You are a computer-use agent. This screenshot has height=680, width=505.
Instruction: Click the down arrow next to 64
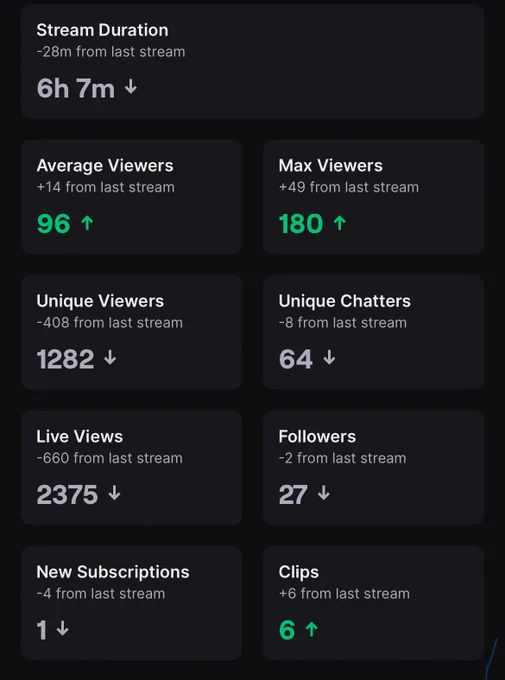[x=329, y=358]
